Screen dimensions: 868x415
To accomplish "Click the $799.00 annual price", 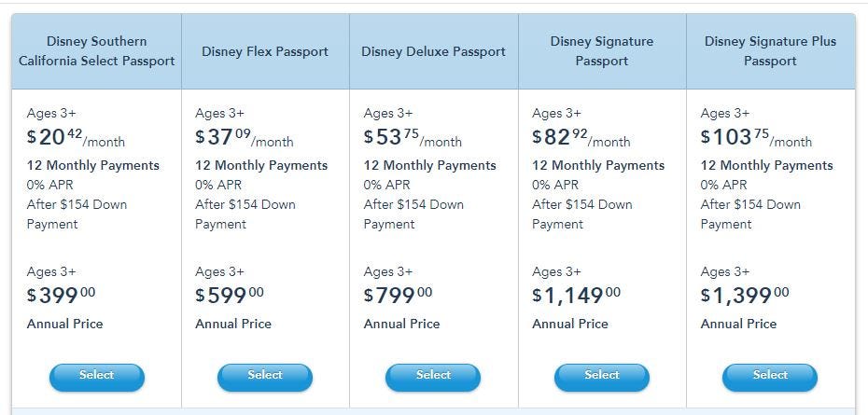I will 398,295.
